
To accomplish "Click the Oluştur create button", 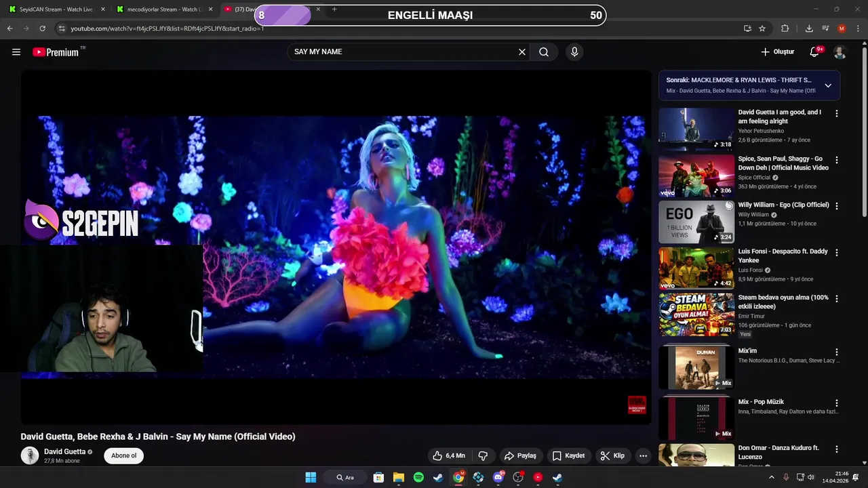I will click(777, 52).
